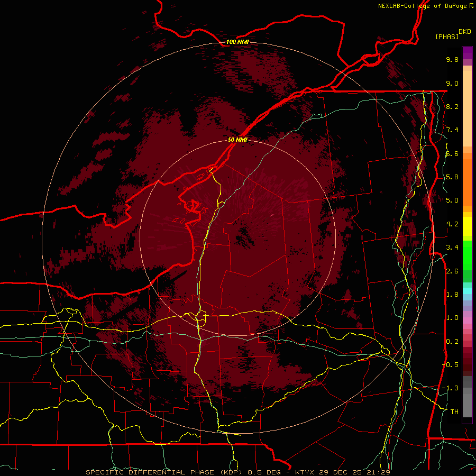Click the -0.5 scale value
476x476 pixels.
click(x=450, y=364)
